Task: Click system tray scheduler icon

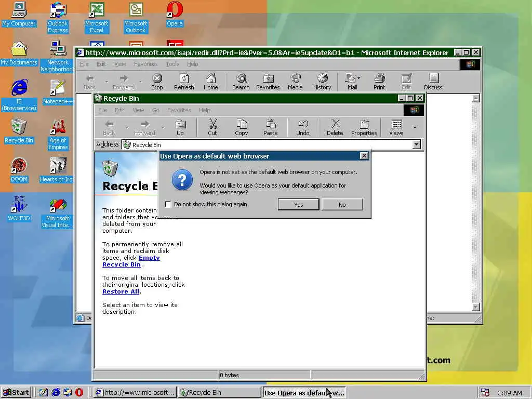Action: (x=485, y=393)
